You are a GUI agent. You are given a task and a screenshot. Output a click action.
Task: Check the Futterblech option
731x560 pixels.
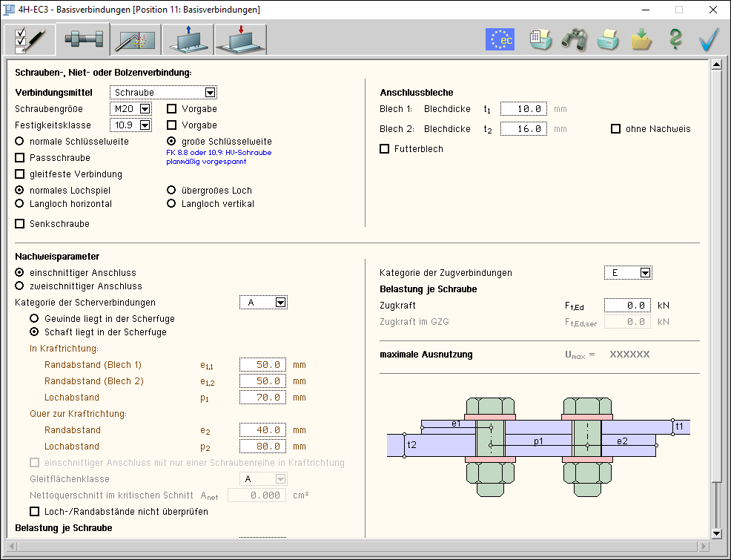384,149
